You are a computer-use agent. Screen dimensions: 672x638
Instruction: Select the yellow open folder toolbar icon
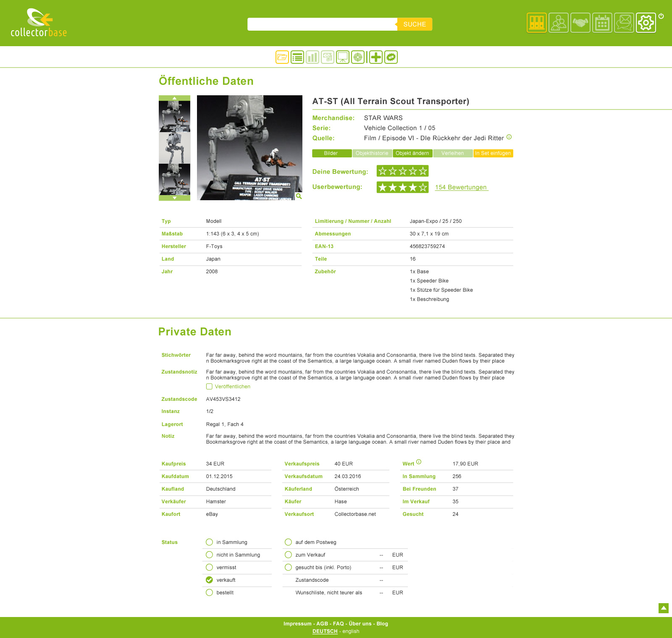pos(282,57)
